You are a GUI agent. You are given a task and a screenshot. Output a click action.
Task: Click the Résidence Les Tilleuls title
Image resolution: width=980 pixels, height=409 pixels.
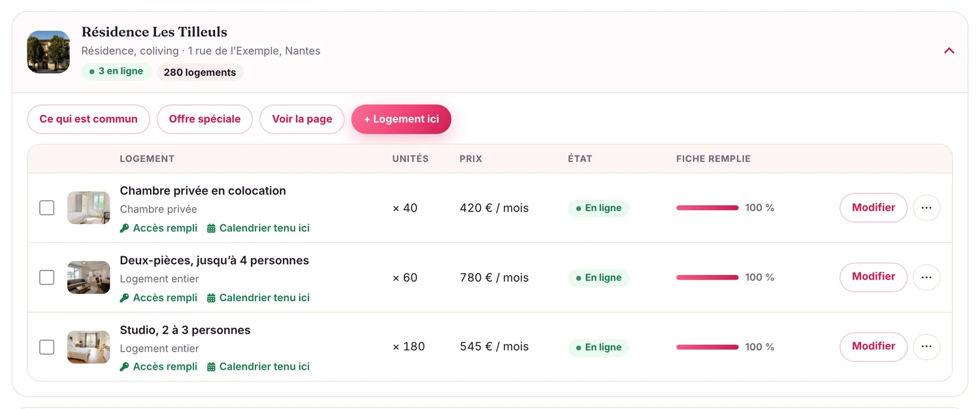[x=154, y=32]
